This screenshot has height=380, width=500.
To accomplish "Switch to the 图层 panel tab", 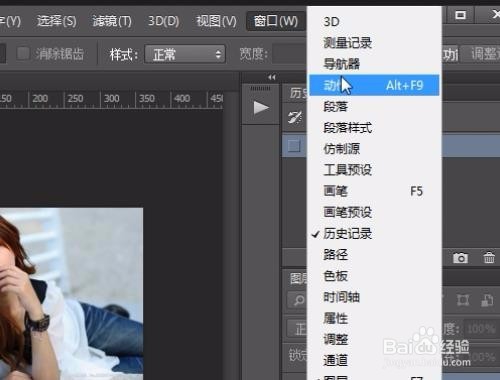I will tap(298, 278).
